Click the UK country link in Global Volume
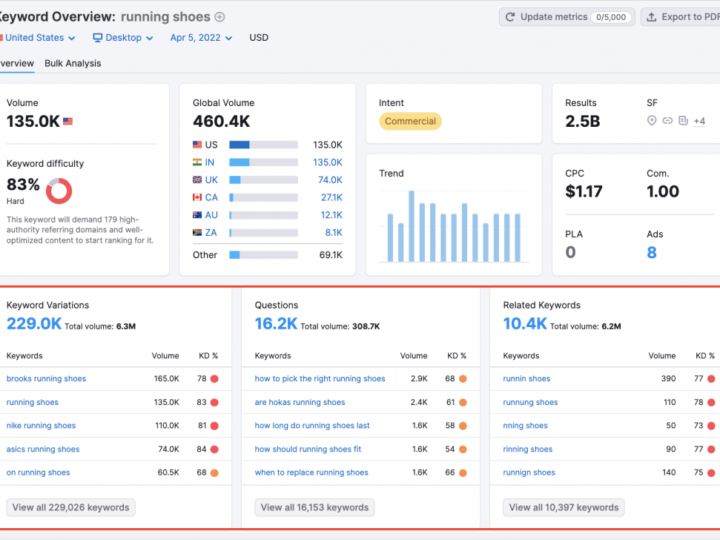 211,180
